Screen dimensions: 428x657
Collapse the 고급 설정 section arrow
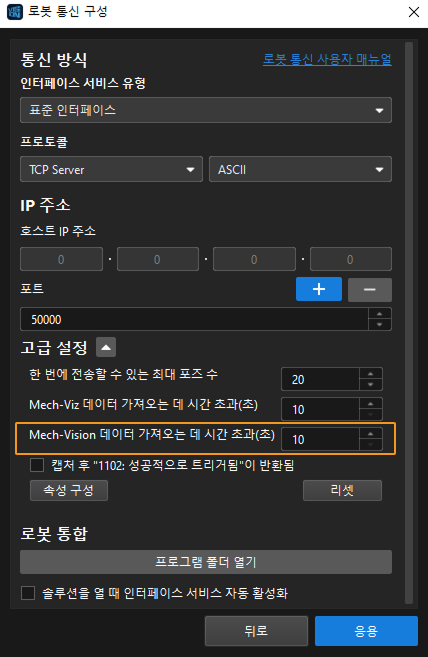pyautogui.click(x=106, y=347)
